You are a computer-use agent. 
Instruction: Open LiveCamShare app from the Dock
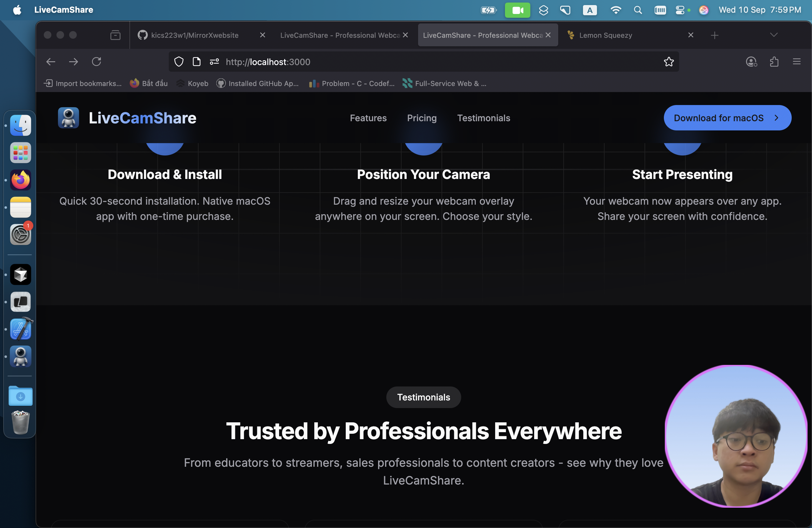[21, 356]
